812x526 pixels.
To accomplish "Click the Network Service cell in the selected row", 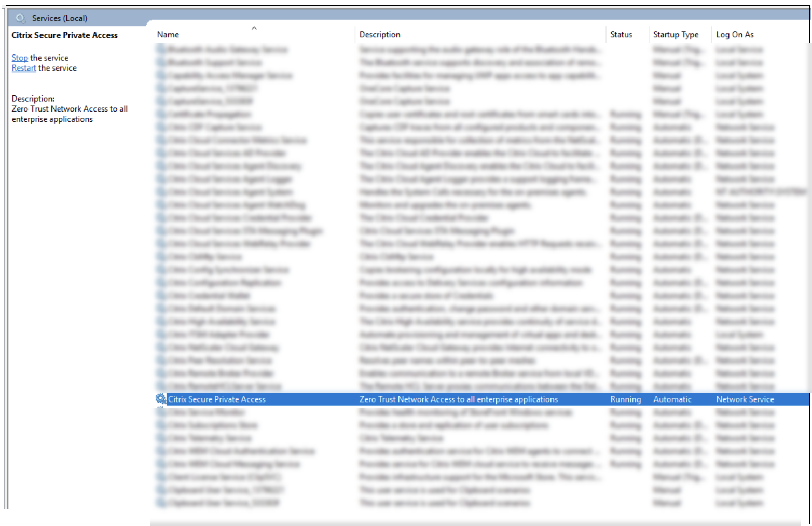I will coord(745,399).
